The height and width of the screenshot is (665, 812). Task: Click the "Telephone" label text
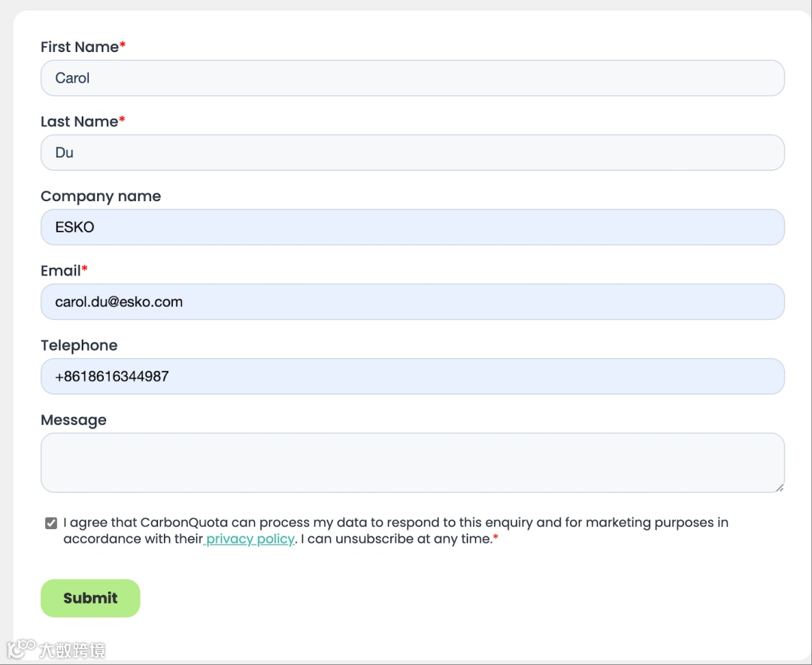(x=79, y=345)
